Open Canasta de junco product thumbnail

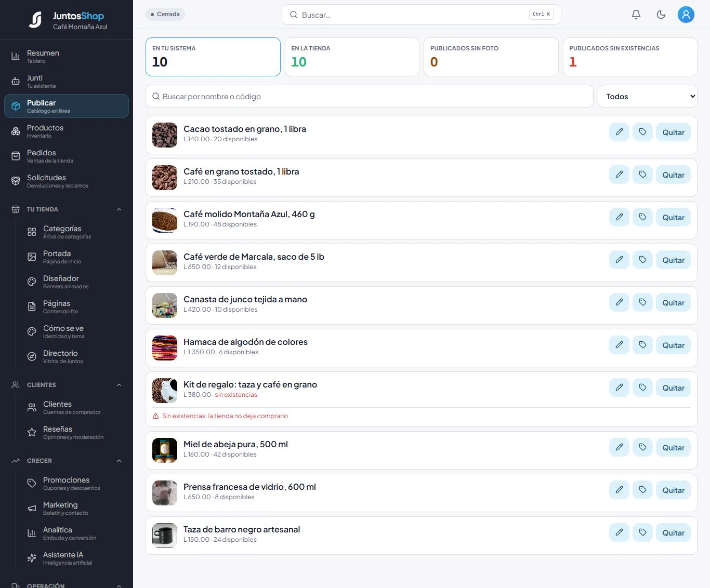pyautogui.click(x=165, y=305)
